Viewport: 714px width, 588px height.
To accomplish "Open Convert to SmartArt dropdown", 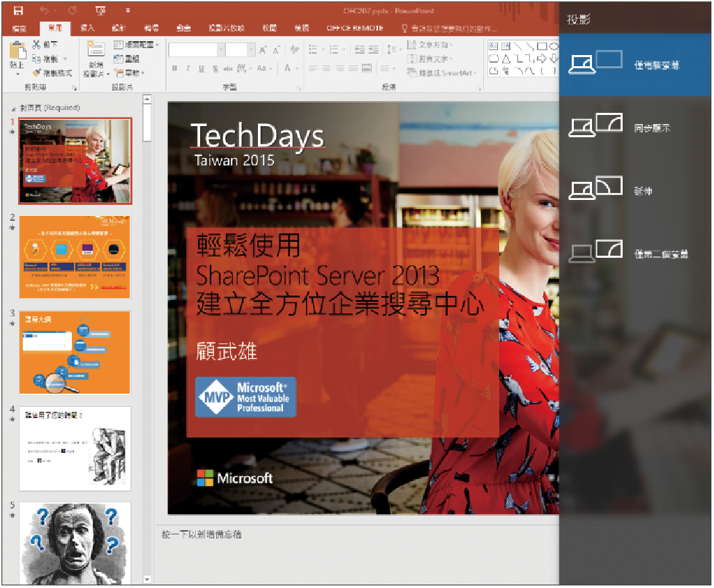I will pyautogui.click(x=441, y=73).
